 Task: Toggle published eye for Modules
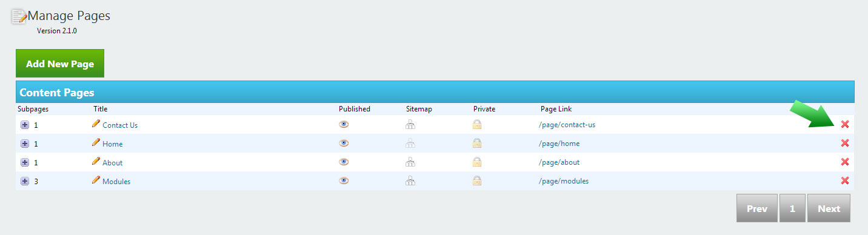344,180
